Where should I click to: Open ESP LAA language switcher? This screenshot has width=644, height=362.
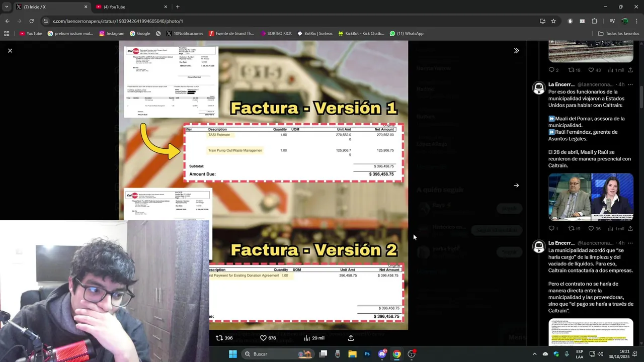point(580,354)
